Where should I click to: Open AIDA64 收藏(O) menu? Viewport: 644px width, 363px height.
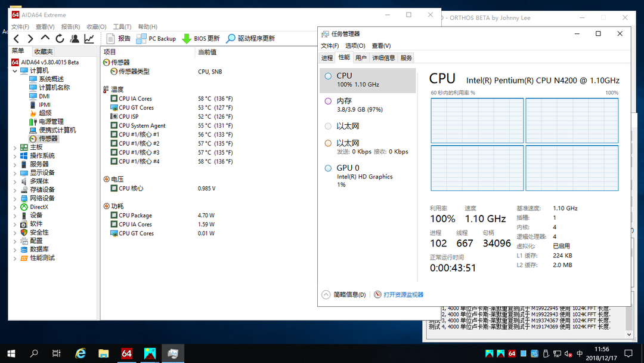(97, 27)
